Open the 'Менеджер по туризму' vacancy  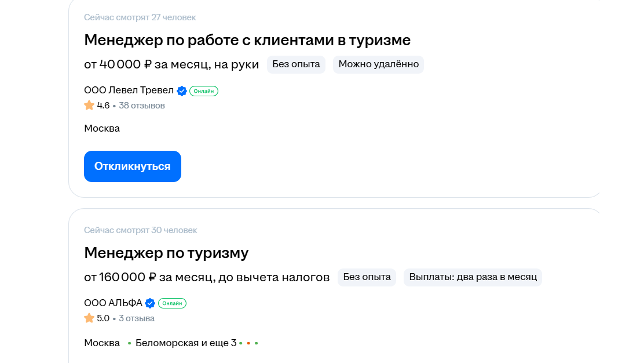pos(166,253)
